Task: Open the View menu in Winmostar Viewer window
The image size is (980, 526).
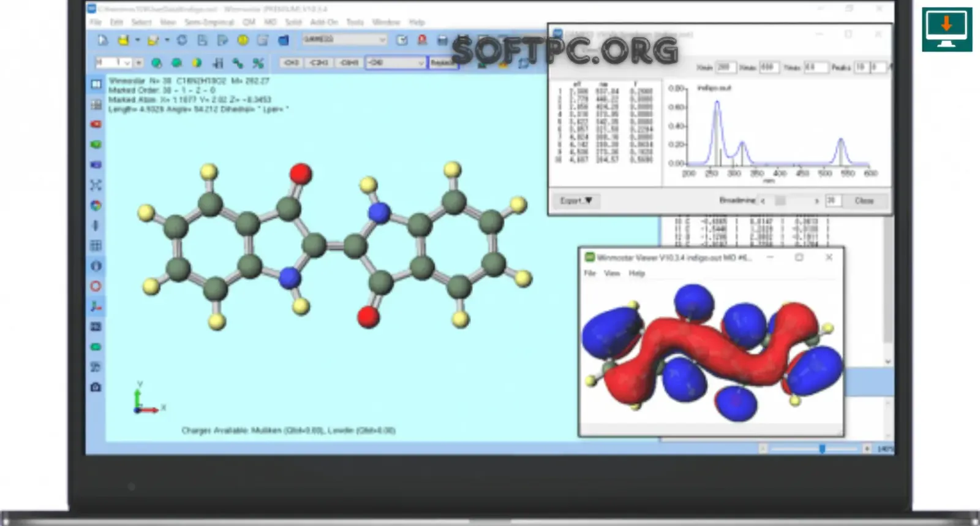Action: 612,273
